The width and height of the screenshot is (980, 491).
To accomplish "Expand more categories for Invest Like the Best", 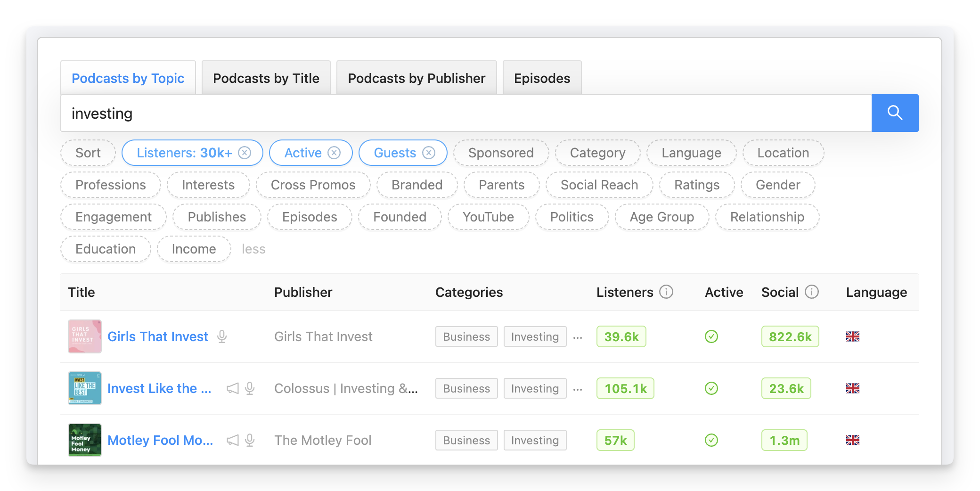I will point(578,389).
